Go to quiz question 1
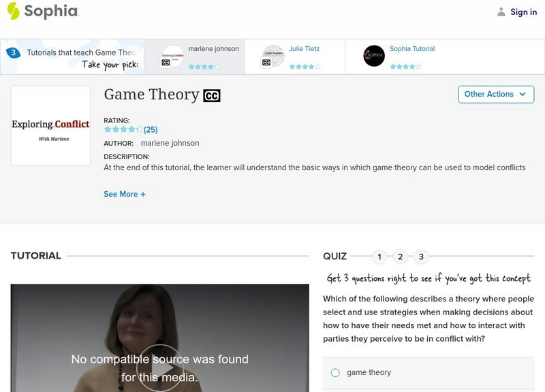This screenshot has width=545, height=392. pyautogui.click(x=379, y=257)
